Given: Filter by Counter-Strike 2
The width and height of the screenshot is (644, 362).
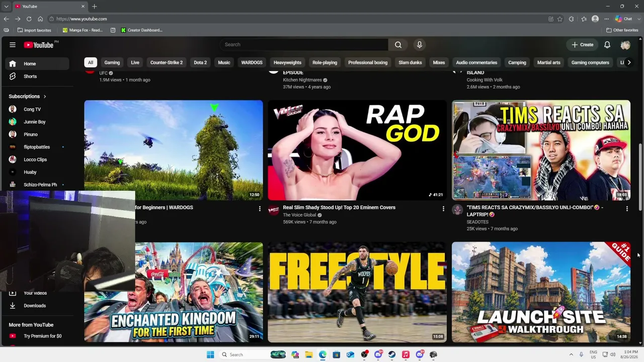Looking at the screenshot, I should click(167, 63).
